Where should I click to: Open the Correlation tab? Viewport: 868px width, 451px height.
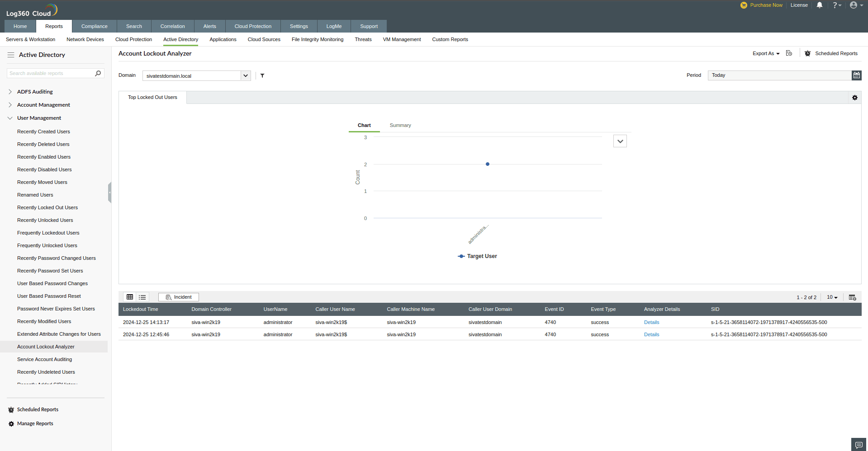[x=172, y=26]
